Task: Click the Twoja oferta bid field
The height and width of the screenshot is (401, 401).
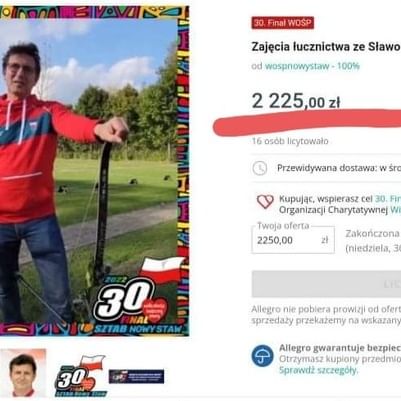Action: tap(293, 240)
